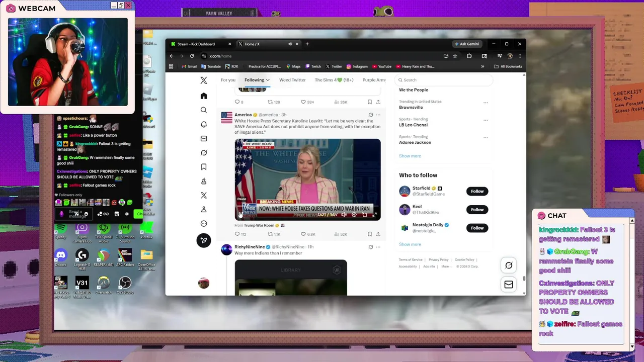Open floating Grok button at bottom right
This screenshot has height=362, width=644.
point(509,265)
